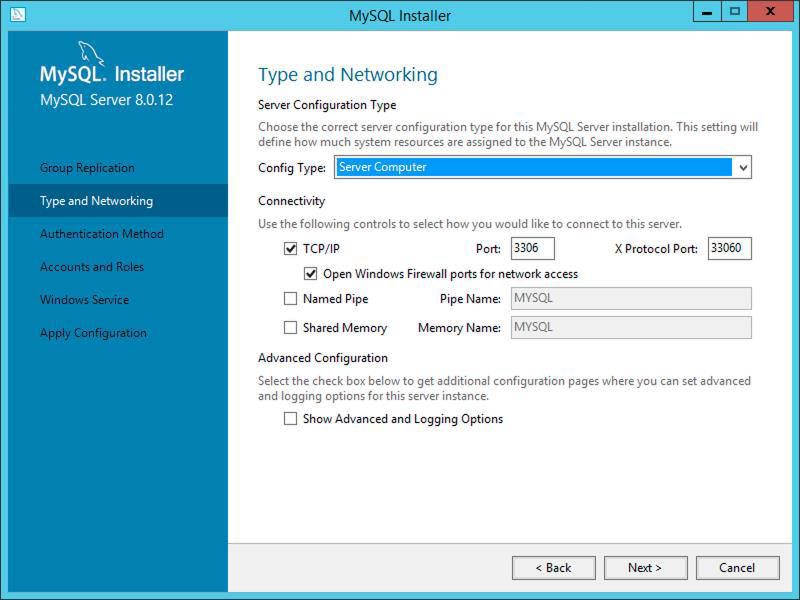The height and width of the screenshot is (600, 800).
Task: Open the Config Type dropdown arrow
Action: [742, 168]
